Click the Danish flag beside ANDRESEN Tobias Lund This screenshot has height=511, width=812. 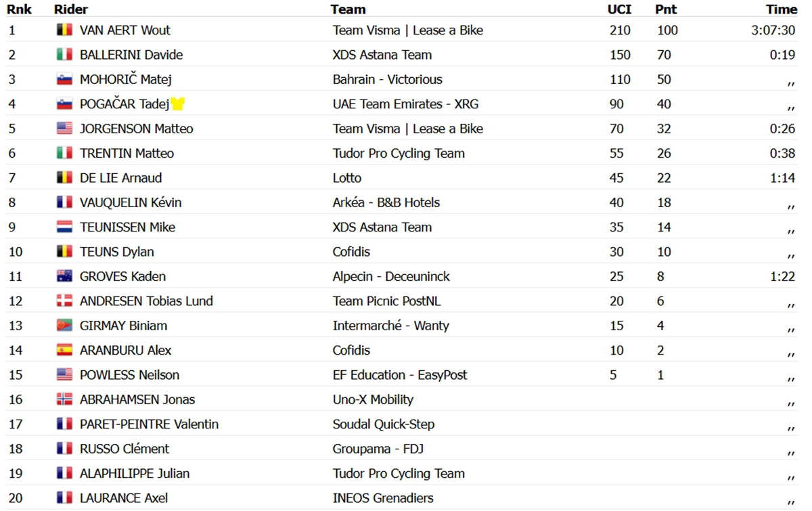[x=64, y=301]
